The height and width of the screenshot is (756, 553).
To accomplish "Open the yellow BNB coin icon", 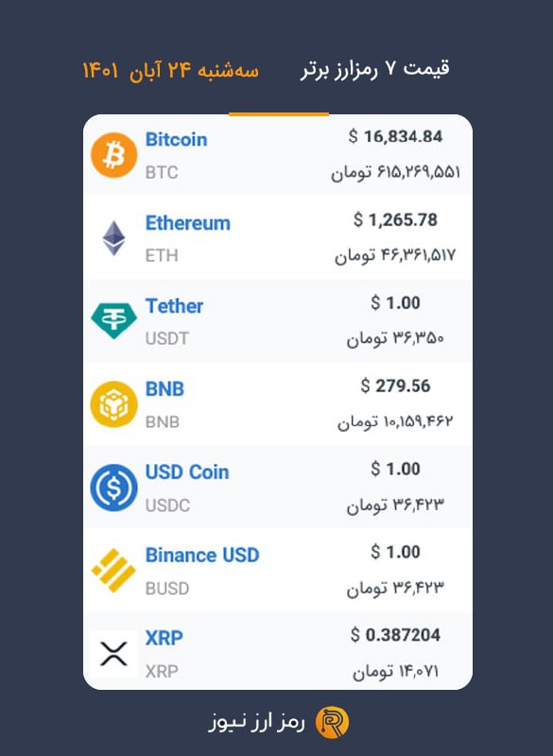I will 113,404.
